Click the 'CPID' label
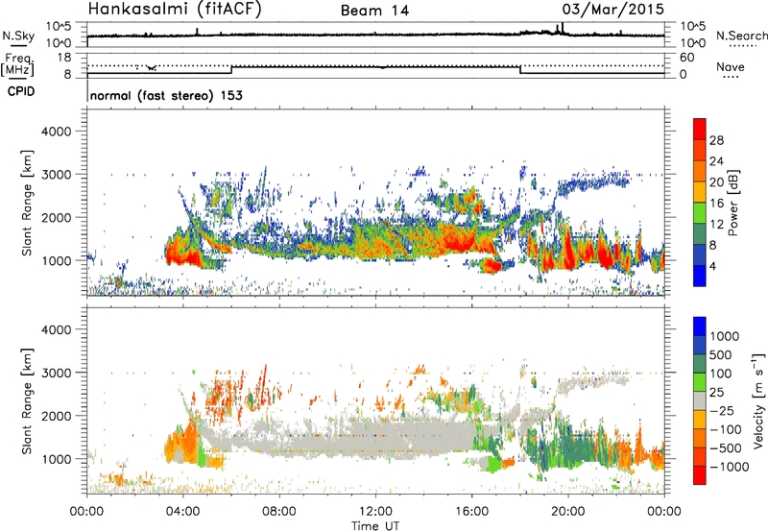 21,91
